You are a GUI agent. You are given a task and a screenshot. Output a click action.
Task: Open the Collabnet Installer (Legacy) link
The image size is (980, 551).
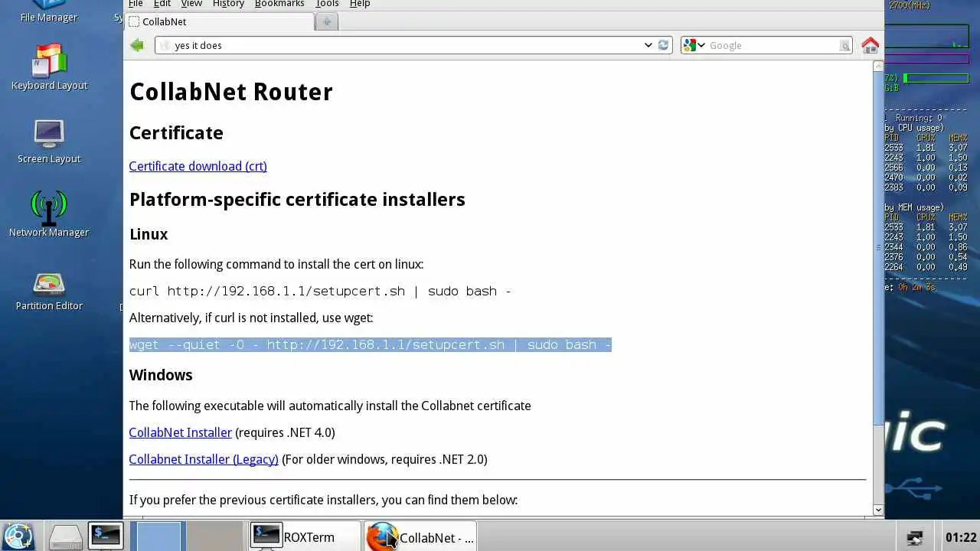coord(204,459)
